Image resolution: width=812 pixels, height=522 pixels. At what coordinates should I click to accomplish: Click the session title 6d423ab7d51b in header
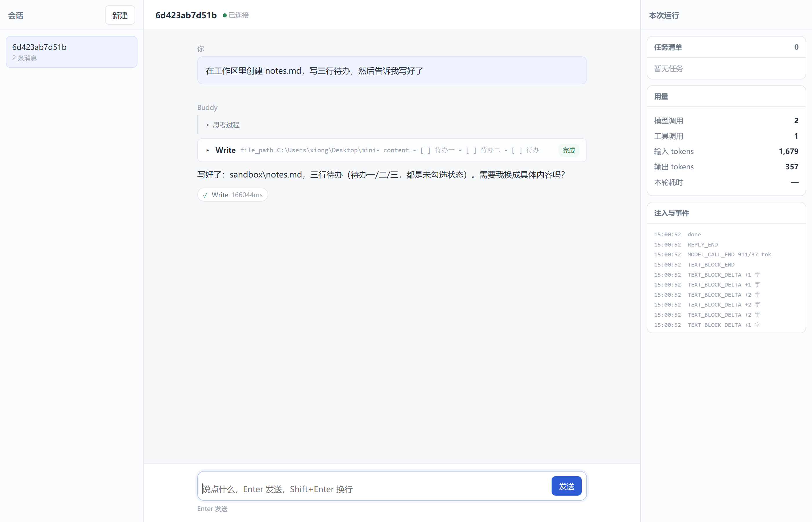click(x=186, y=15)
